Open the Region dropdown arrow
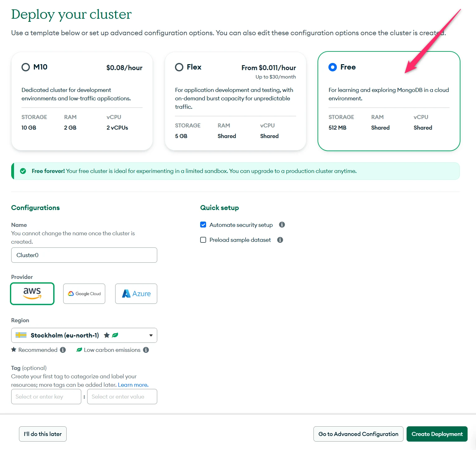The image size is (476, 450). pyautogui.click(x=151, y=335)
